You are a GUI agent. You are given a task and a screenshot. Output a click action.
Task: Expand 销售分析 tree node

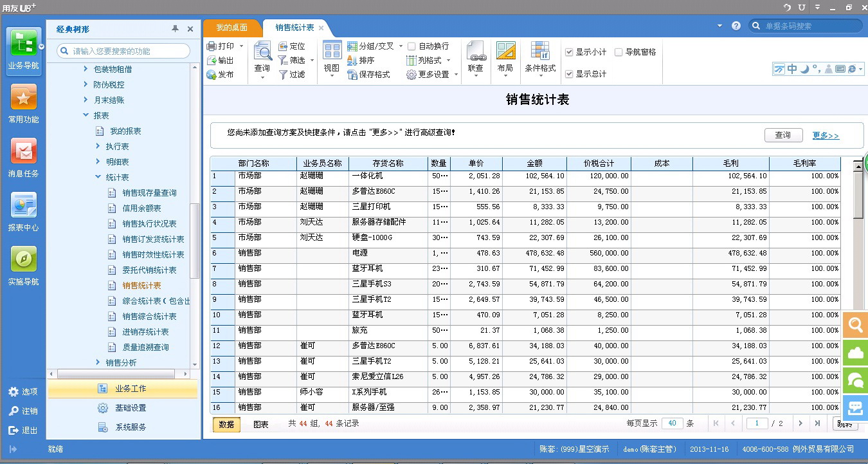pos(98,362)
